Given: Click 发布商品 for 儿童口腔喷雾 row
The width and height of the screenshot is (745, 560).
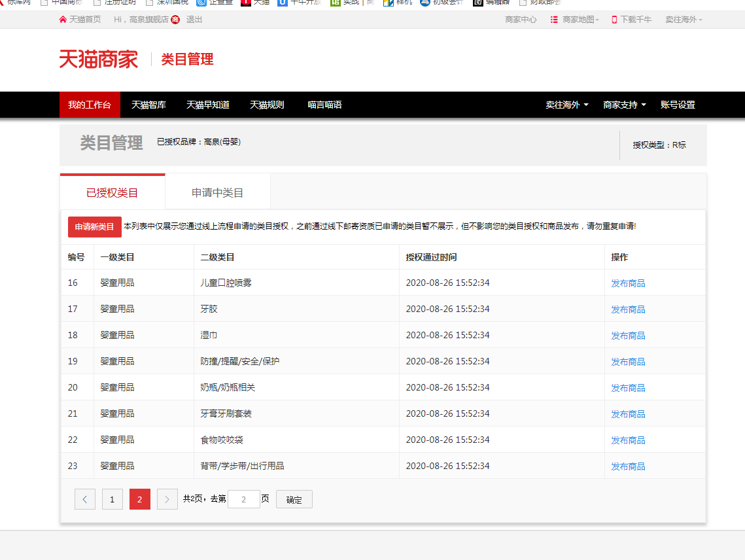Looking at the screenshot, I should tap(628, 283).
